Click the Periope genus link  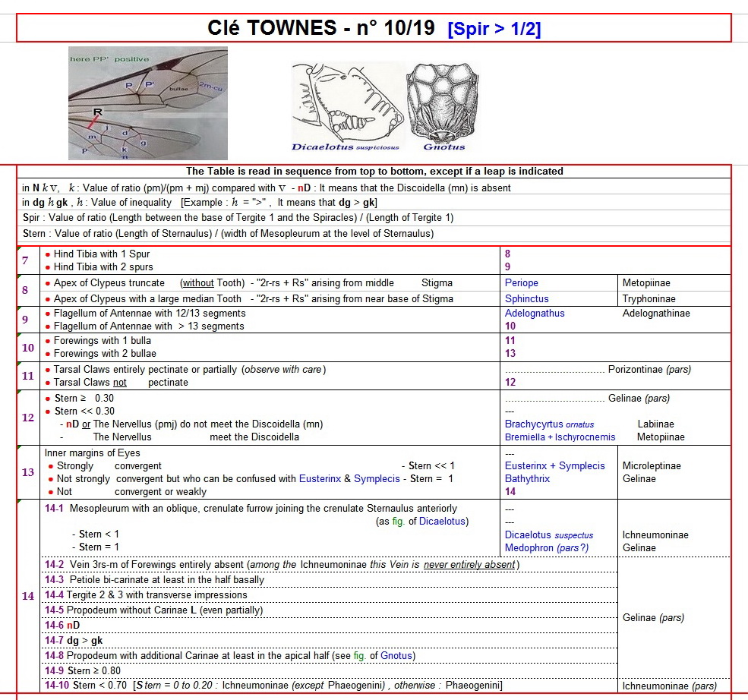[x=521, y=283]
